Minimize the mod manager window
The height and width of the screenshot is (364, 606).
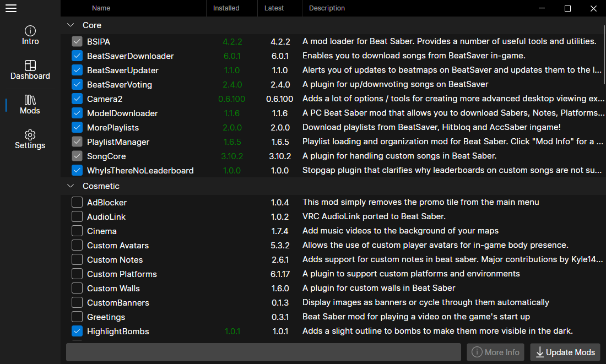(x=542, y=8)
